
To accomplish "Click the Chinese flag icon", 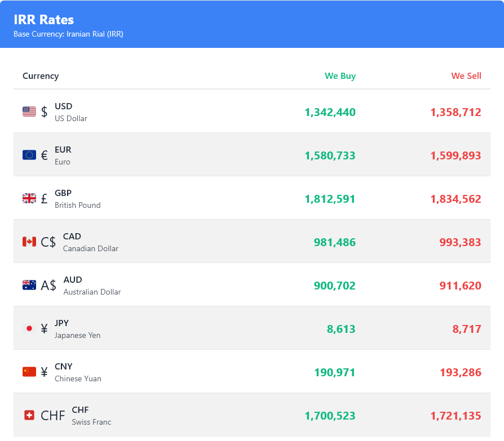I will pos(29,372).
